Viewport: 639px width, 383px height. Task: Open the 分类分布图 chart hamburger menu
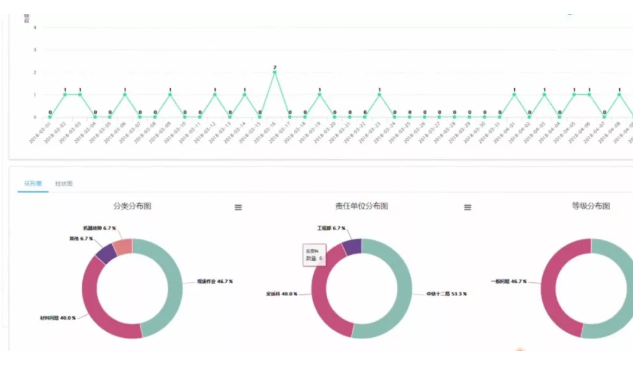point(238,207)
